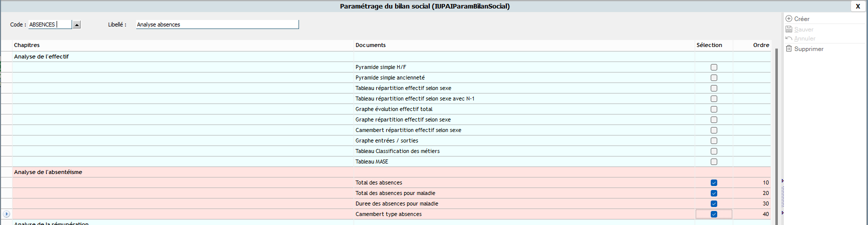
Task: Click the Sauver floppy disk icon
Action: [789, 29]
